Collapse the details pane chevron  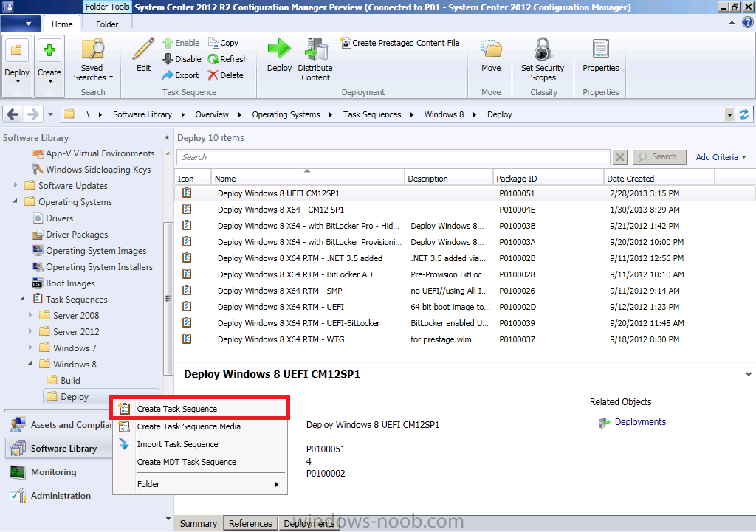749,374
